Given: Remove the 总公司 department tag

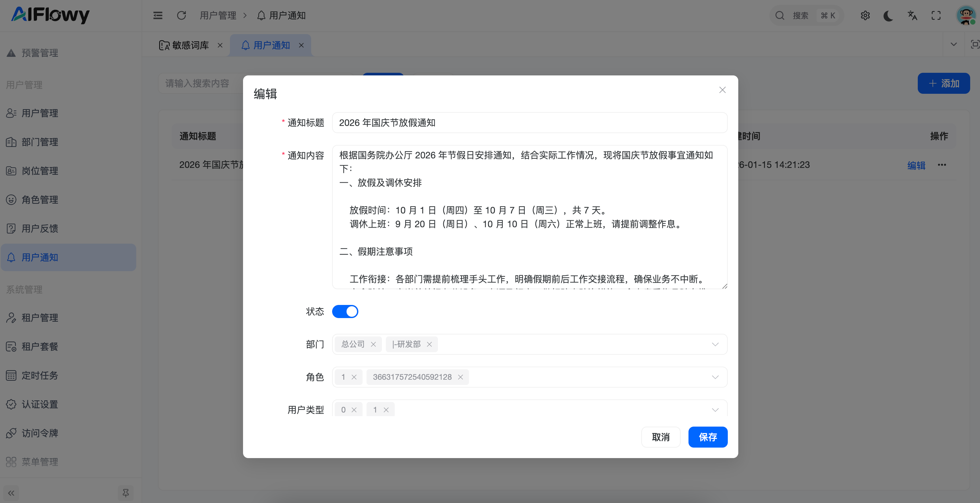Looking at the screenshot, I should [373, 344].
